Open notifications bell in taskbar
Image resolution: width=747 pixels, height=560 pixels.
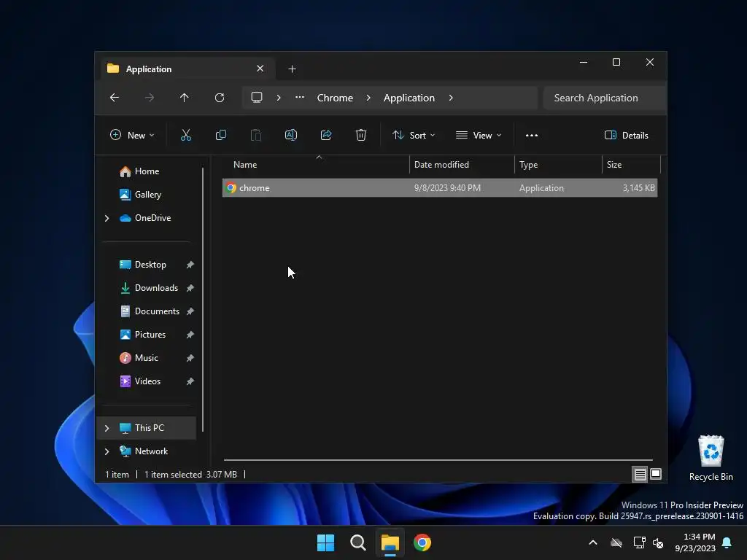727,542
